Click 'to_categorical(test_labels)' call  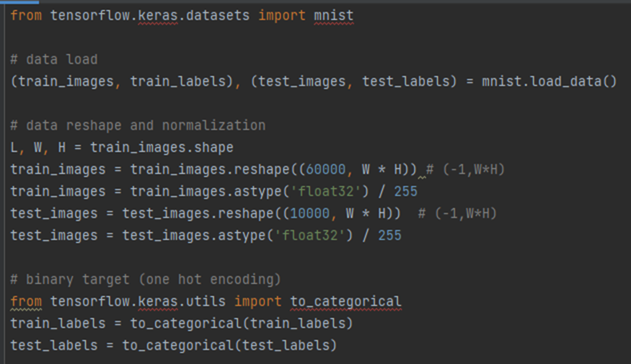(230, 345)
